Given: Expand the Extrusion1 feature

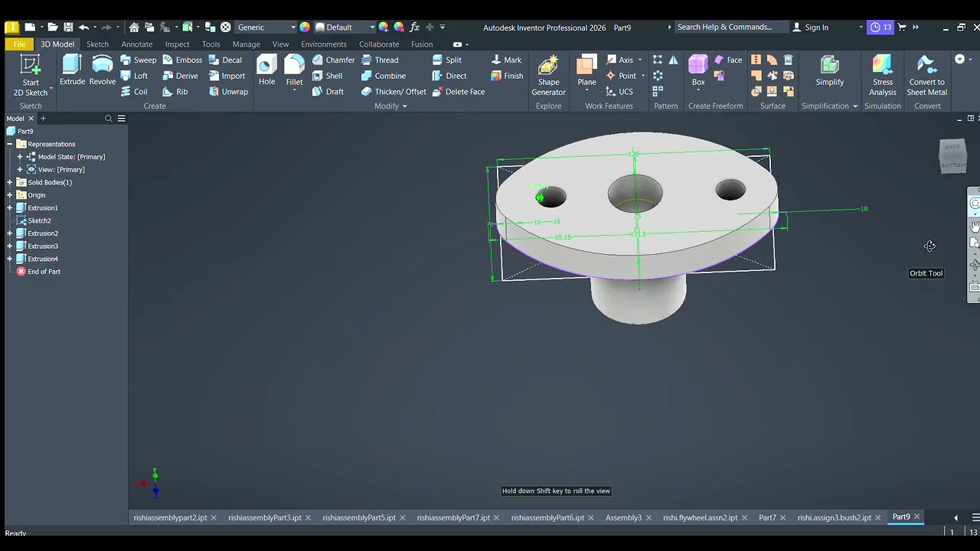Looking at the screenshot, I should pos(9,208).
